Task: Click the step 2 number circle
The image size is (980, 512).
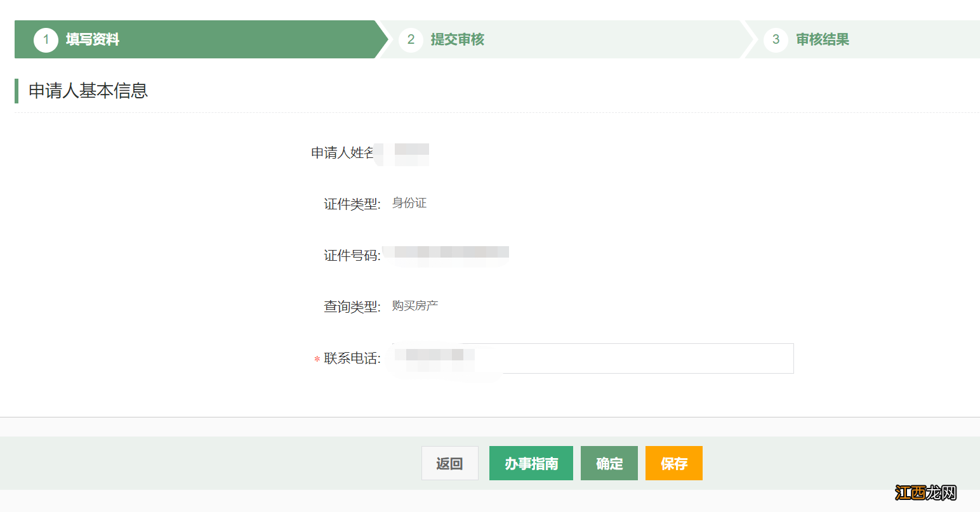Action: 411,39
